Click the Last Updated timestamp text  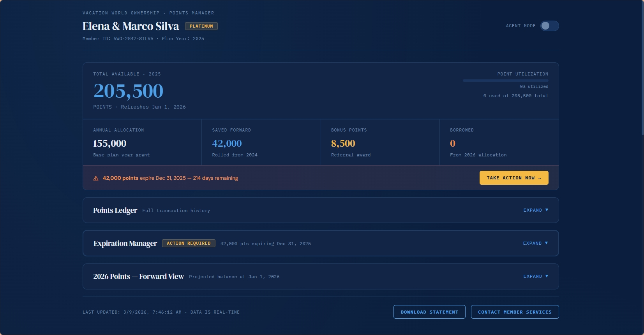[x=161, y=312]
